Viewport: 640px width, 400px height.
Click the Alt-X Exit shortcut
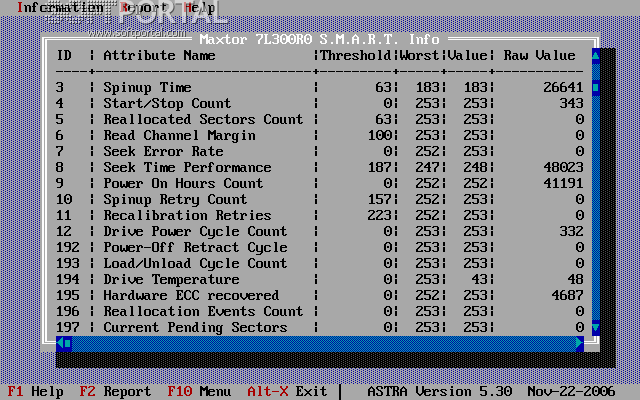[x=287, y=391]
